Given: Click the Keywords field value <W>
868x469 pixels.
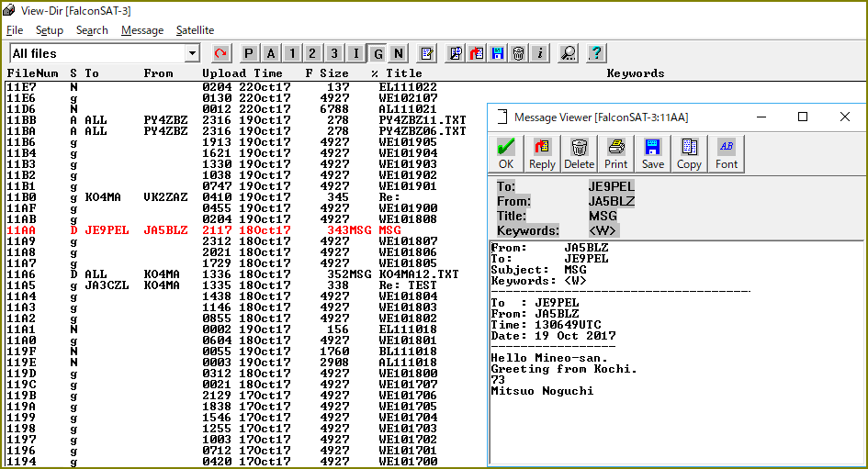Looking at the screenshot, I should point(603,231).
